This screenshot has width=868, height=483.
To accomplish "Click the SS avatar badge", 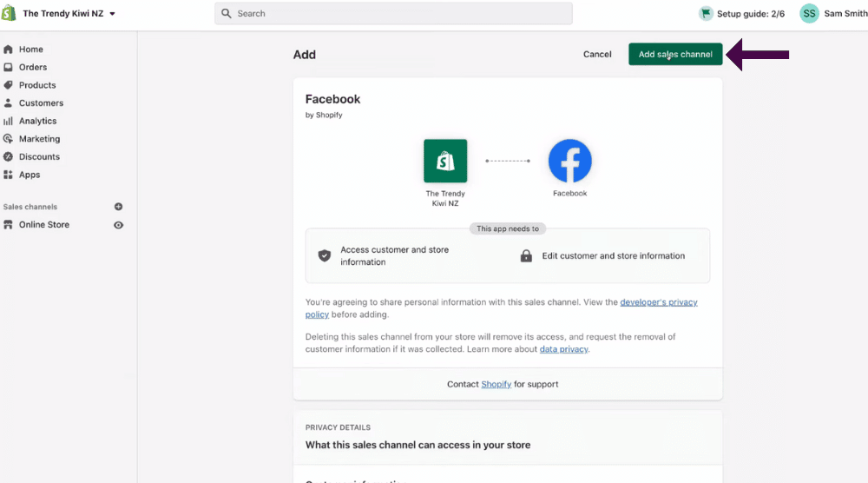I will [809, 13].
